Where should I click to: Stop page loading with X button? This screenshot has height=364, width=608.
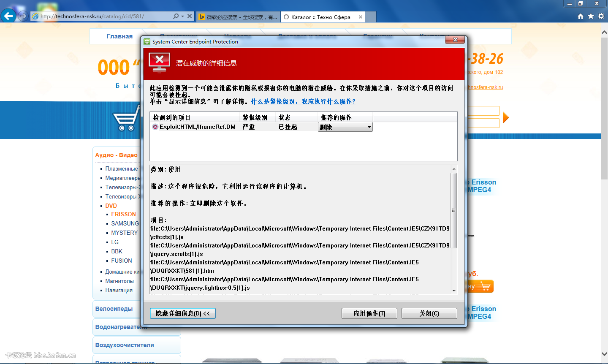[190, 16]
